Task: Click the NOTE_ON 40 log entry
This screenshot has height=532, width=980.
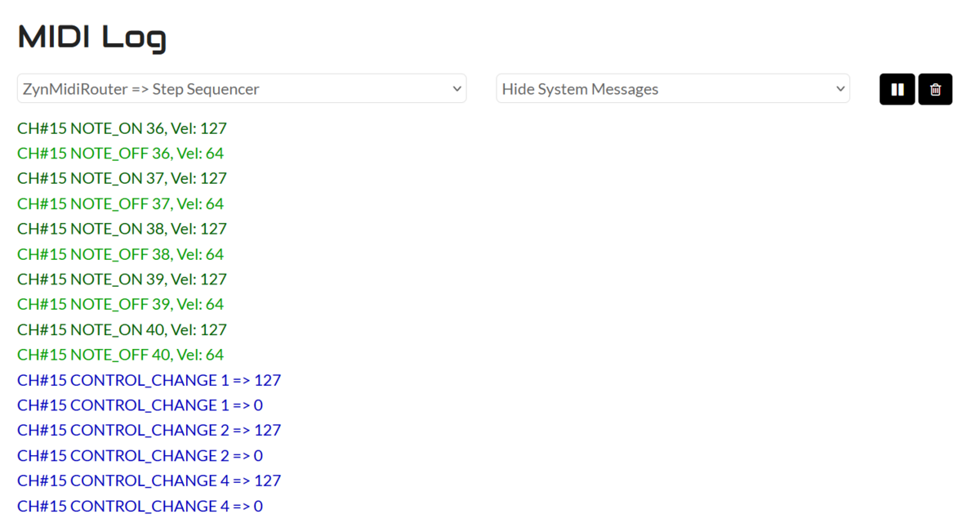Action: coord(122,329)
